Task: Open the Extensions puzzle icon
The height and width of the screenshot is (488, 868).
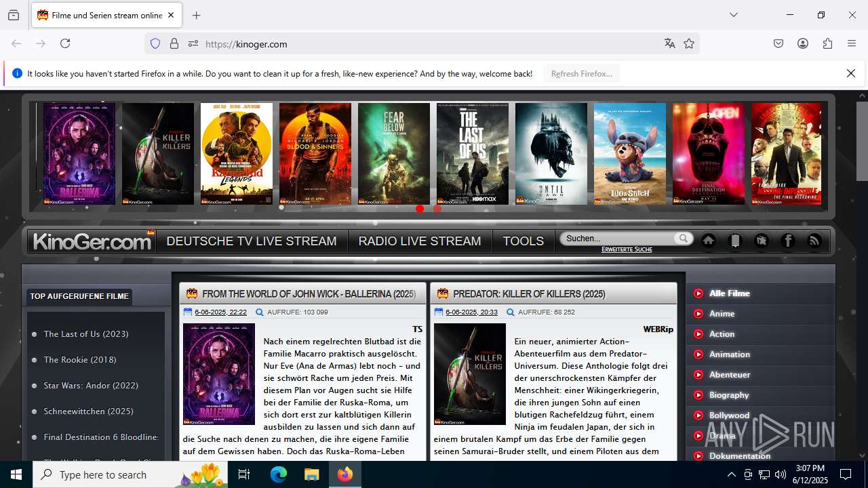Action: pos(827,43)
